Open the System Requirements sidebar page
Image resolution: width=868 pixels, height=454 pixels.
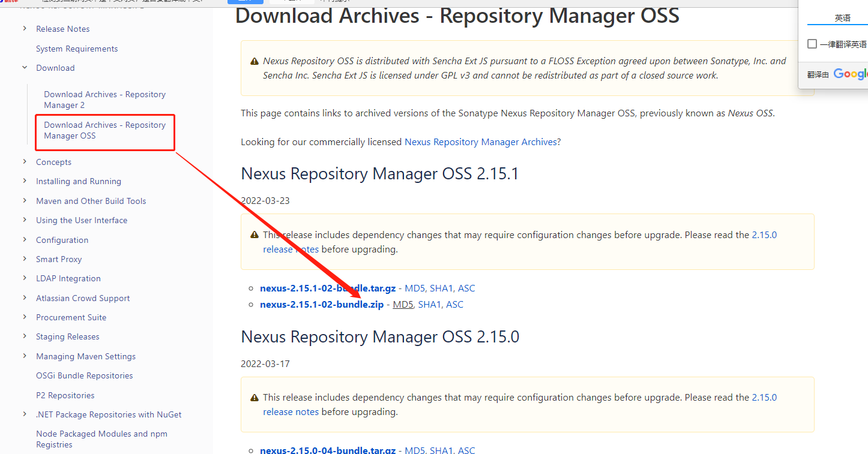[x=77, y=49]
